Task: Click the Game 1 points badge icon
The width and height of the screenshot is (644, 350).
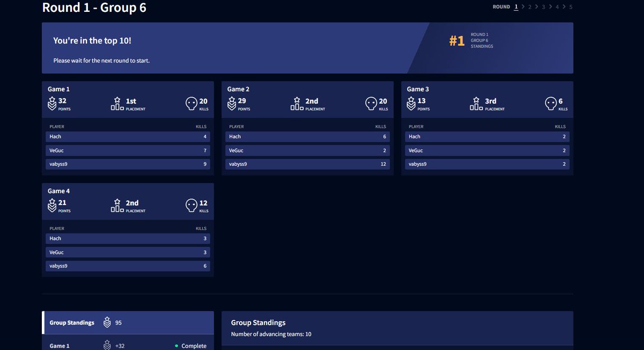Action: 52,104
